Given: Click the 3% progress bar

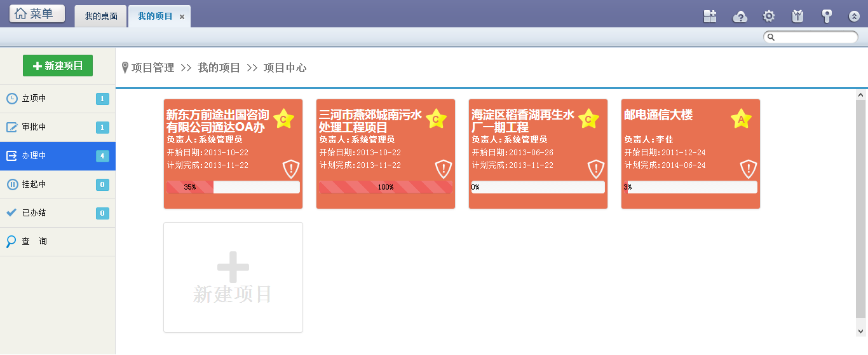Looking at the screenshot, I should [691, 187].
